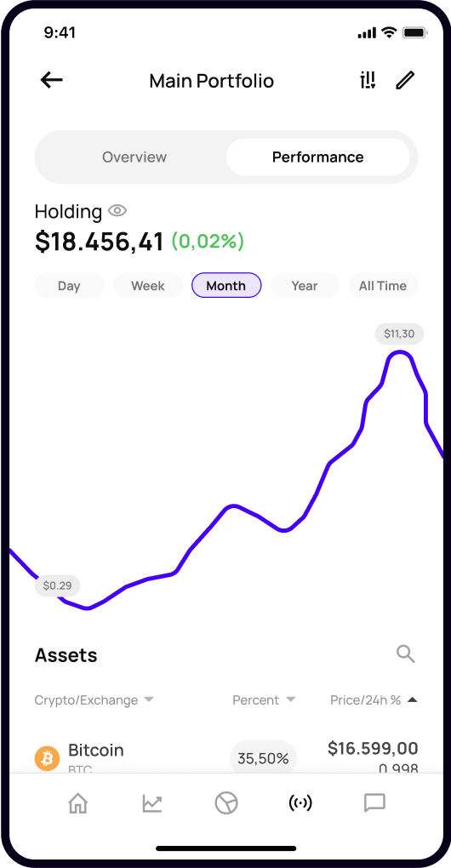Switch to the Overview tab

pos(134,157)
